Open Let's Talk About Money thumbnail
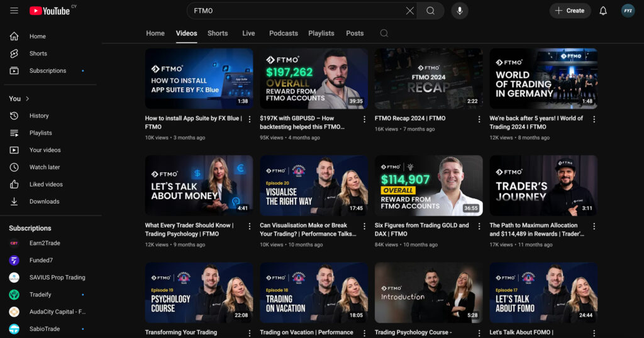The width and height of the screenshot is (644, 338). pos(199,185)
